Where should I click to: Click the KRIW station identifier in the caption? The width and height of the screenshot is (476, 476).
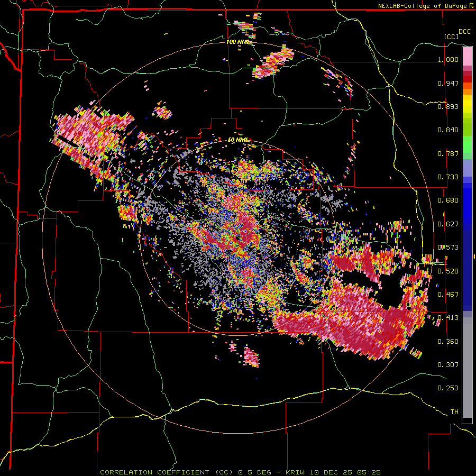[296, 472]
